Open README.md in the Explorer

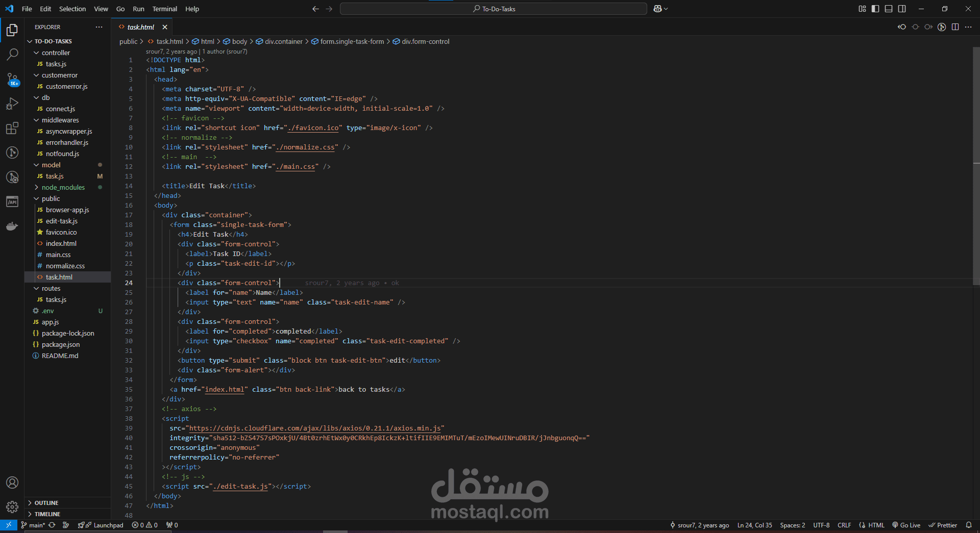click(x=60, y=356)
